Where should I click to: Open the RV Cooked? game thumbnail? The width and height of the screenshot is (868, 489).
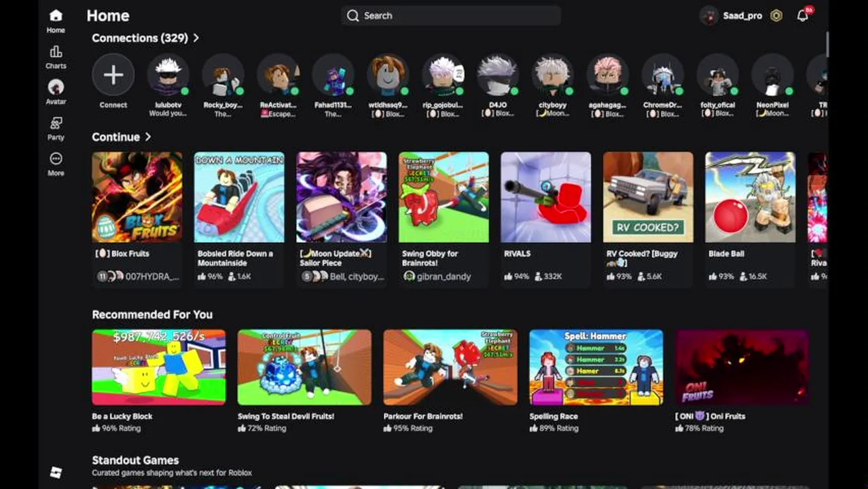click(x=648, y=197)
